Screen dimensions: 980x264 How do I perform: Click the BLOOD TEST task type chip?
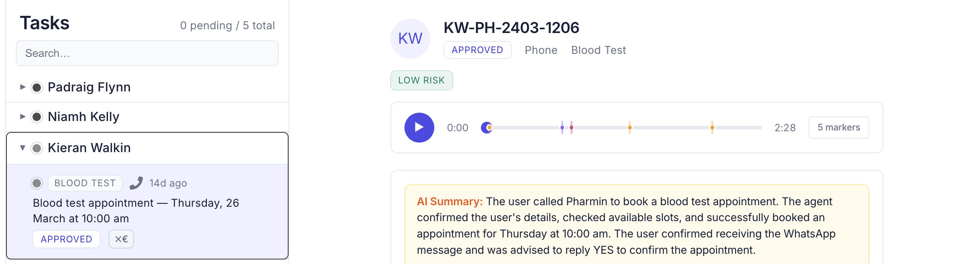[x=84, y=183]
